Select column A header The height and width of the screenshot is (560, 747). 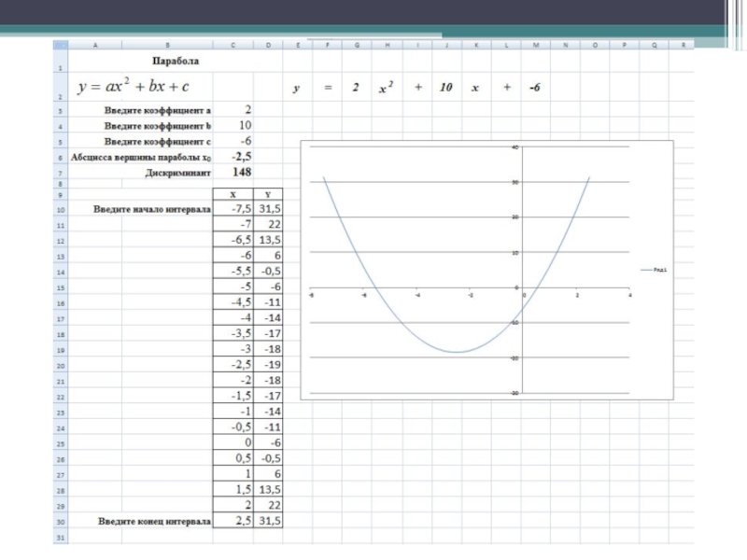click(95, 45)
